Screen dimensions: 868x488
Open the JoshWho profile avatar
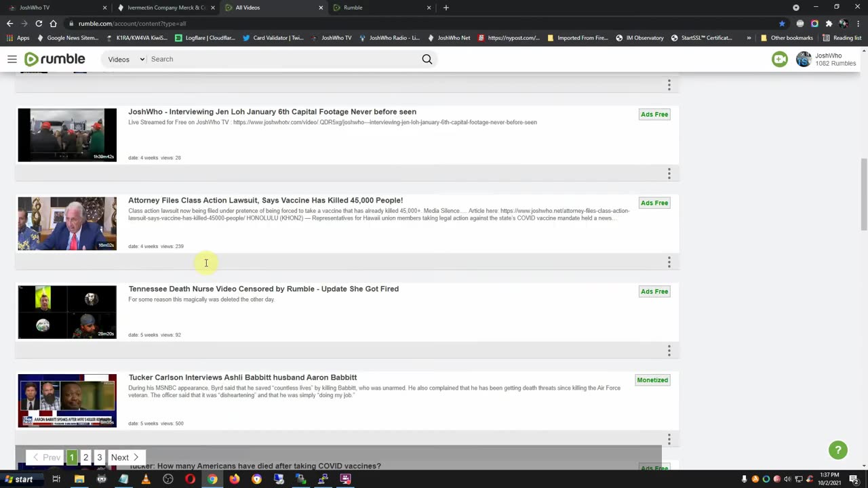(x=804, y=59)
